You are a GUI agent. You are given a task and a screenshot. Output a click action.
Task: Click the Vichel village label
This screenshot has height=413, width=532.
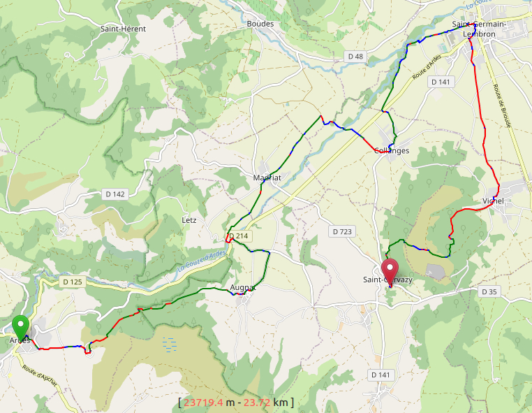click(494, 201)
